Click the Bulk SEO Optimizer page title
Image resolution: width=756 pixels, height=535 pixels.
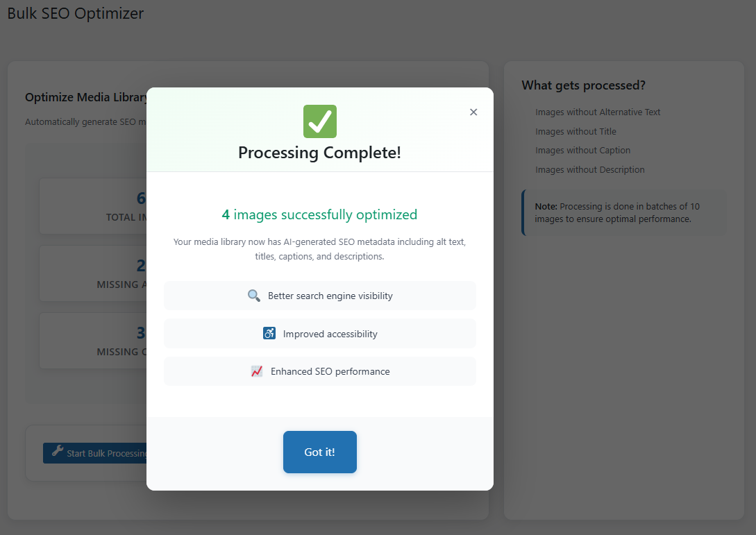pyautogui.click(x=76, y=13)
